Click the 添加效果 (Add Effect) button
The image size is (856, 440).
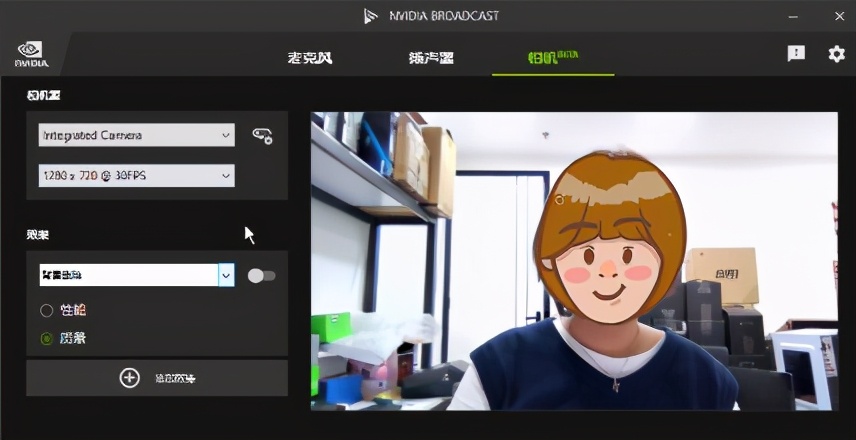157,378
